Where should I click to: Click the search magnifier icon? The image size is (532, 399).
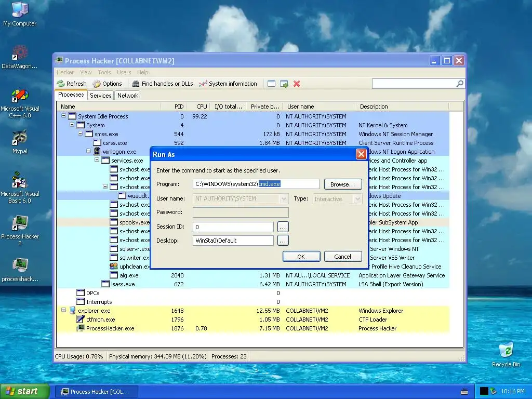tap(460, 83)
